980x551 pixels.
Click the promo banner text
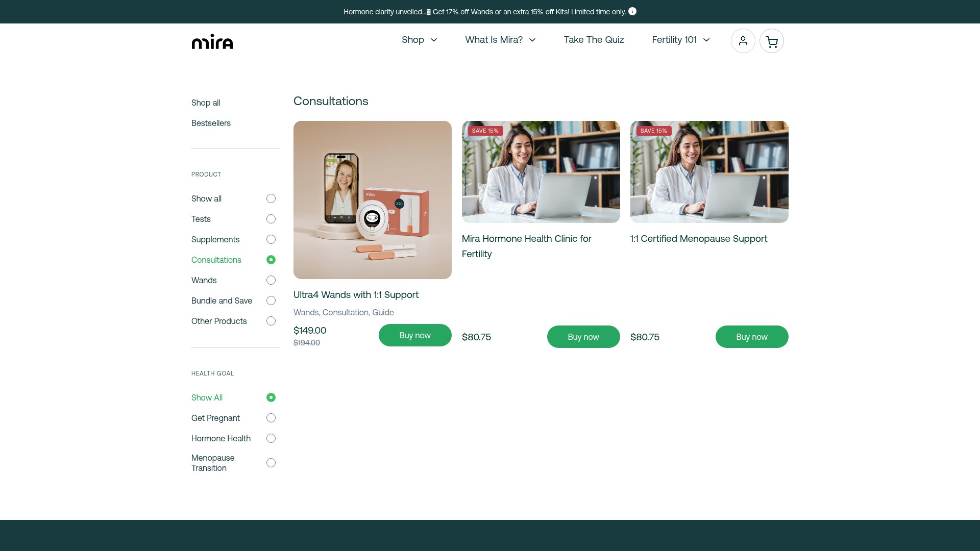pos(484,12)
